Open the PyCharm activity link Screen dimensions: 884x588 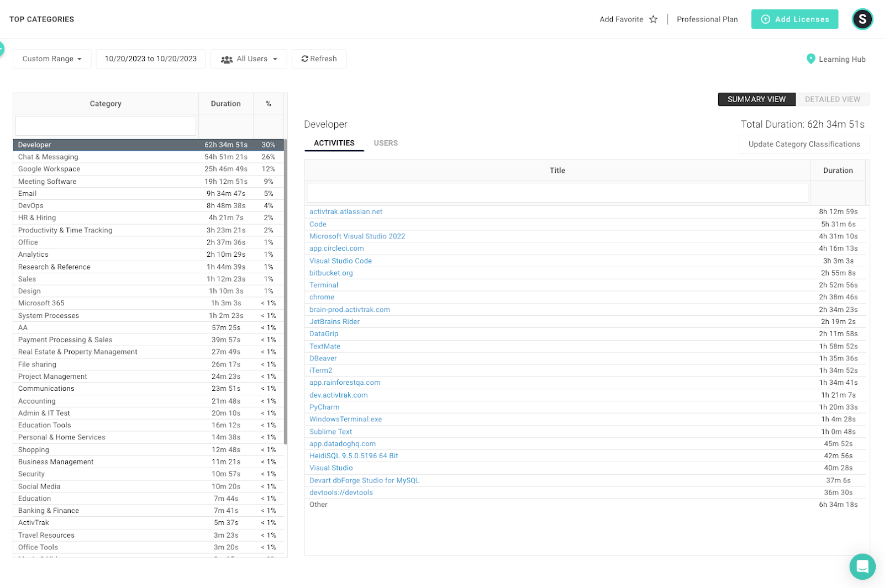[324, 407]
